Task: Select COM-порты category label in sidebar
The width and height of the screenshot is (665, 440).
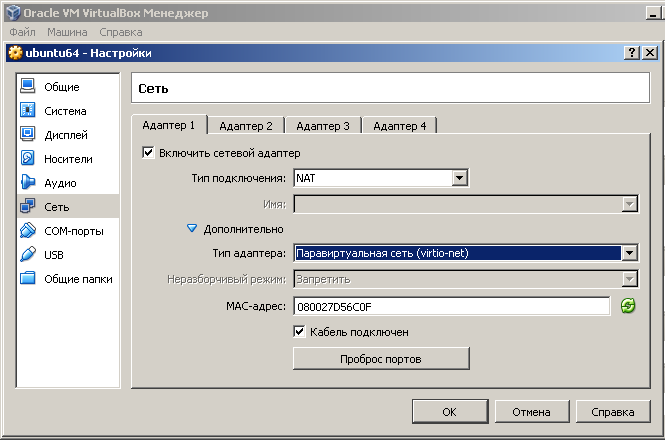Action: pyautogui.click(x=74, y=231)
